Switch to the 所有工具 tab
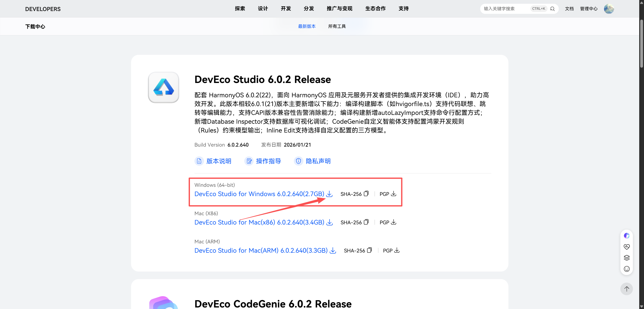Viewport: 644px width, 309px height. click(337, 26)
